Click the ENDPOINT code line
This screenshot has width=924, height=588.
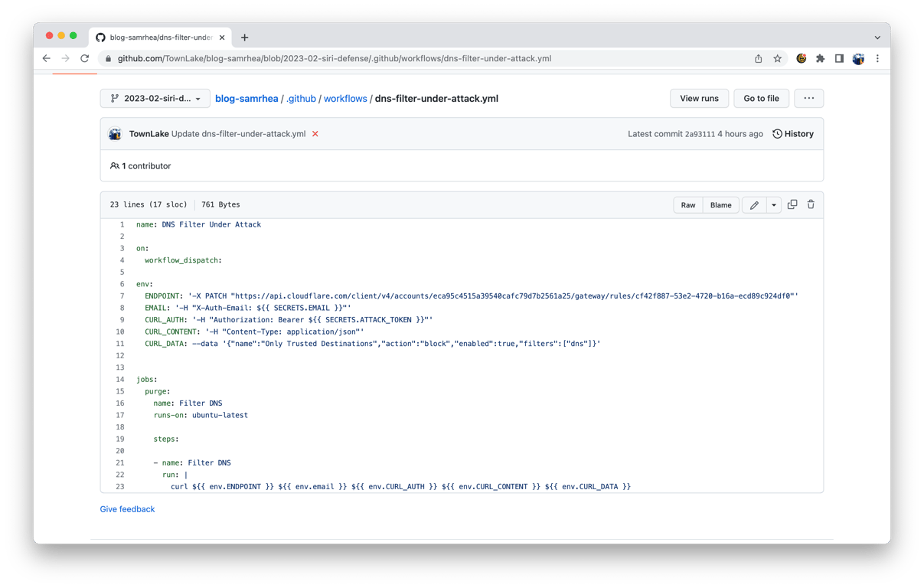coord(471,296)
